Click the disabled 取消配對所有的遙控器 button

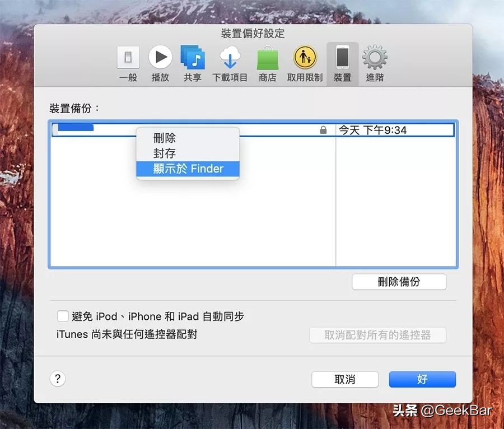coord(377,335)
